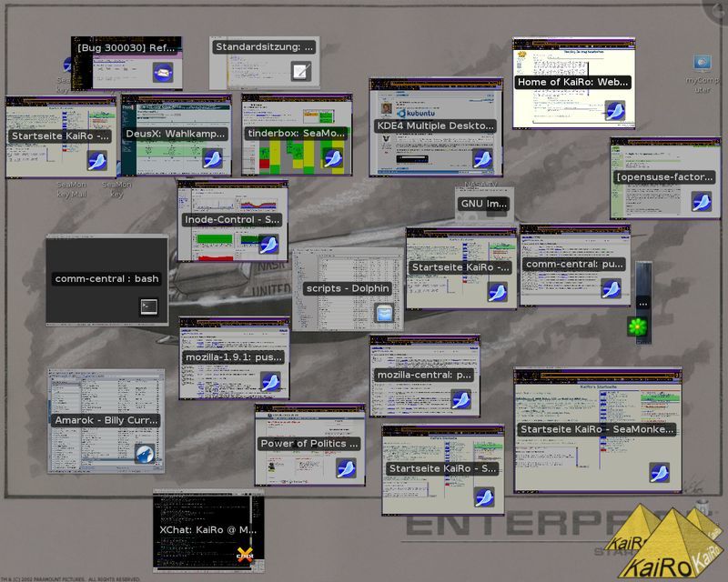
Task: Select the '[Bug 300030] Ref...' window caption
Action: (x=126, y=48)
